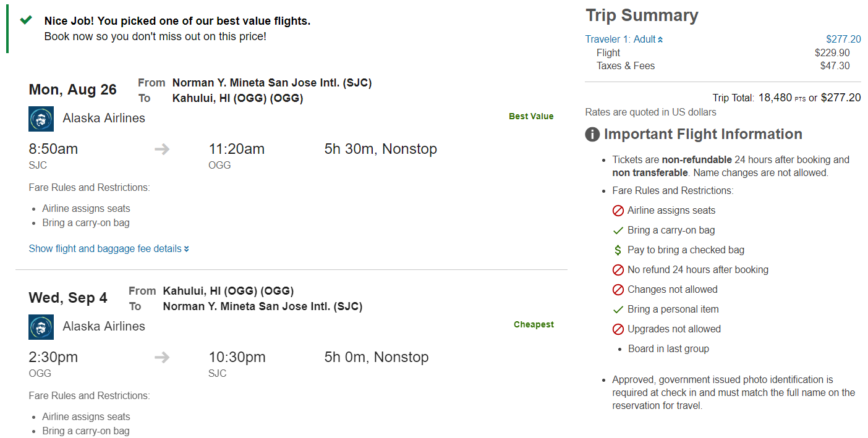Click arrow between 8:50am and 11:20am
Screen dimensions: 868x438
click(x=162, y=149)
